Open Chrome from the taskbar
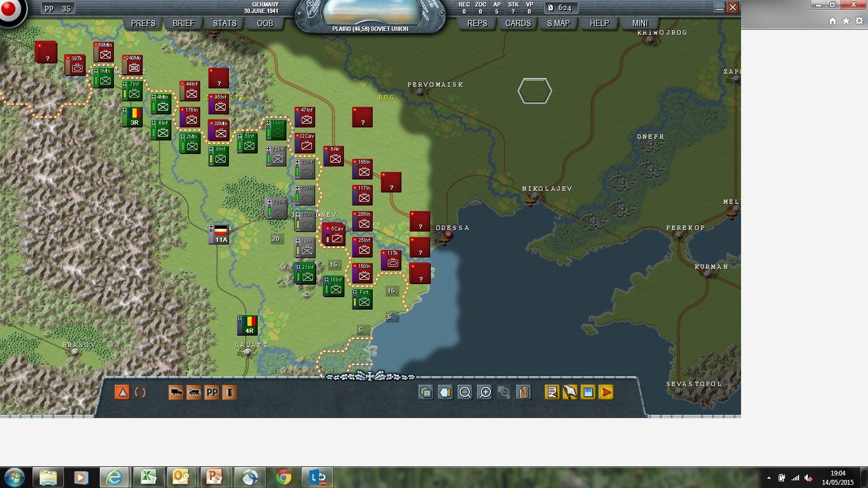This screenshot has width=868, height=488. pyautogui.click(x=283, y=477)
